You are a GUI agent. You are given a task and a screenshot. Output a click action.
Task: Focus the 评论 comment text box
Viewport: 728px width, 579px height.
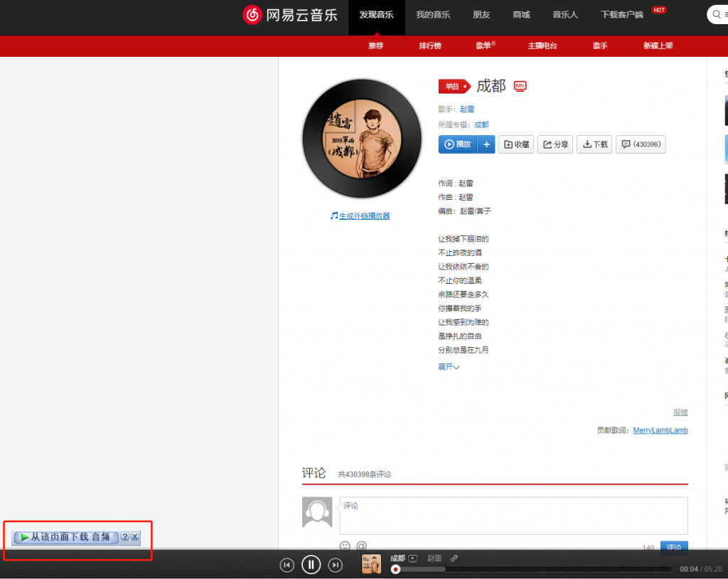[x=513, y=516]
